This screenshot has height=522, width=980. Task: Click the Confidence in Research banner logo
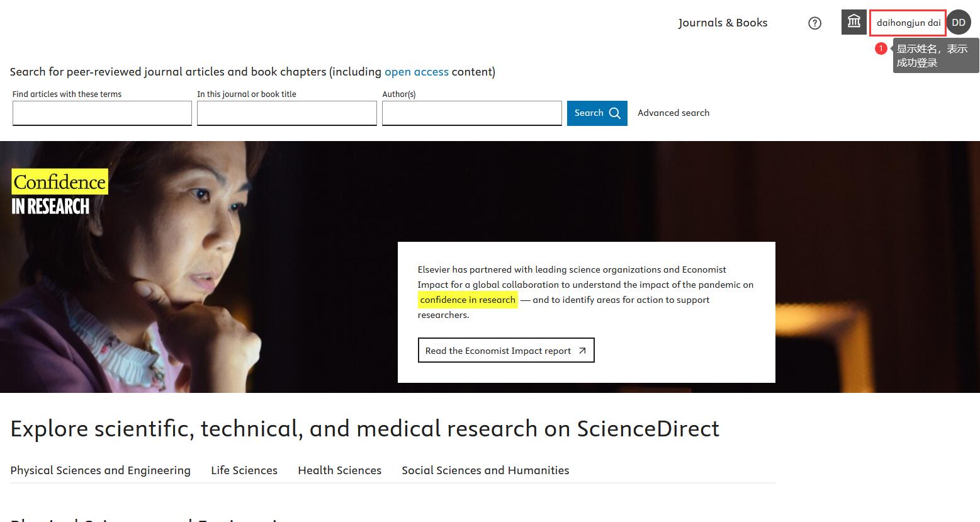[x=59, y=193]
